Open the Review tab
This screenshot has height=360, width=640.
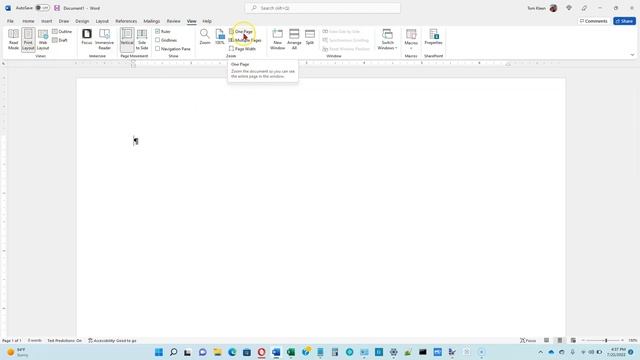[x=173, y=21]
